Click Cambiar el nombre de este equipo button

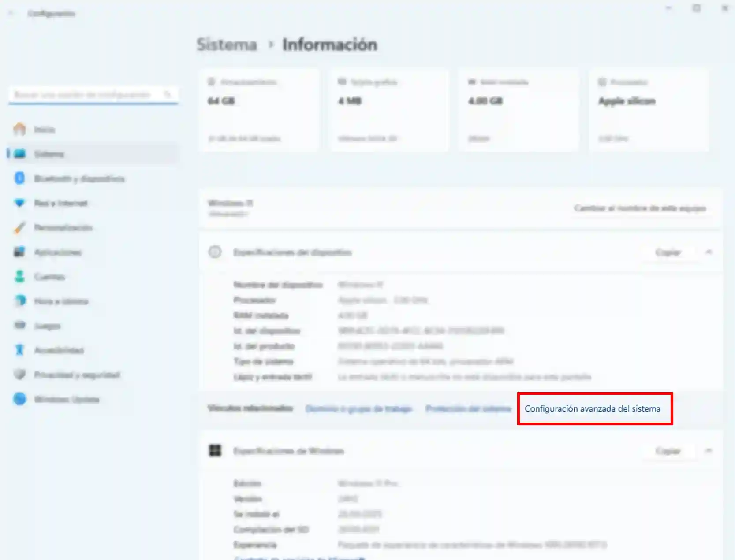[x=640, y=208]
